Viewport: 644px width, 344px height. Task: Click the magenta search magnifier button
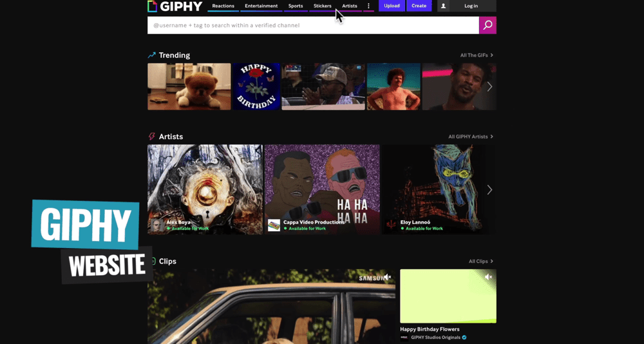[488, 25]
